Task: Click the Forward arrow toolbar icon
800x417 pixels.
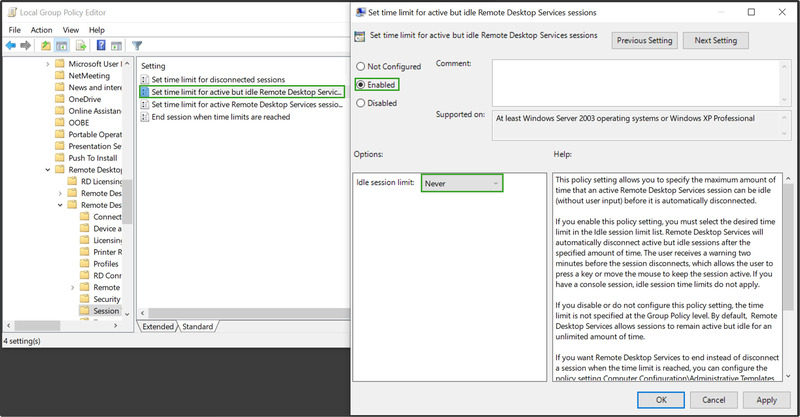Action: point(25,46)
